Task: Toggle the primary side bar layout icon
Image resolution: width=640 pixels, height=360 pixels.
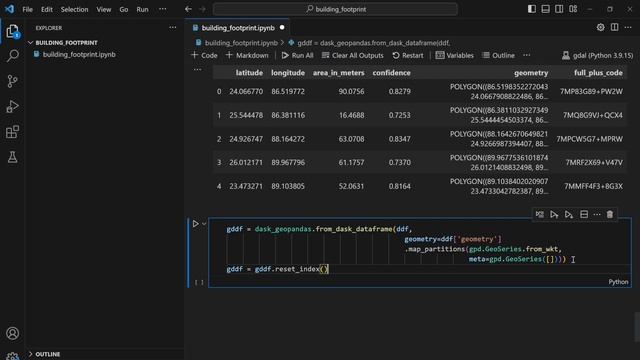Action: pyautogui.click(x=531, y=9)
